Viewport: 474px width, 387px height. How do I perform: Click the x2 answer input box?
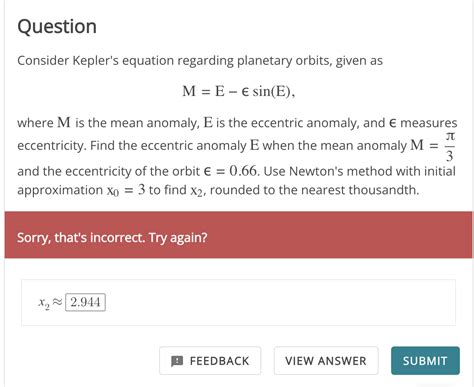tap(85, 302)
